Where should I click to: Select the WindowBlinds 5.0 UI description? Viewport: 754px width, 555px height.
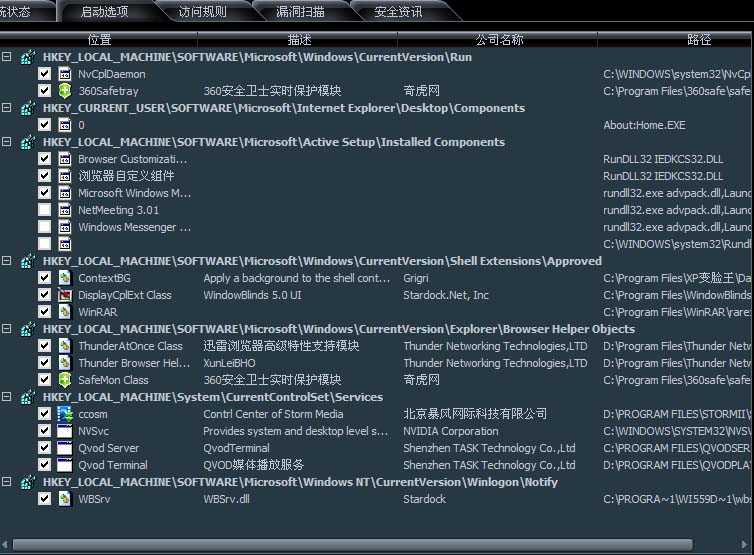(252, 295)
